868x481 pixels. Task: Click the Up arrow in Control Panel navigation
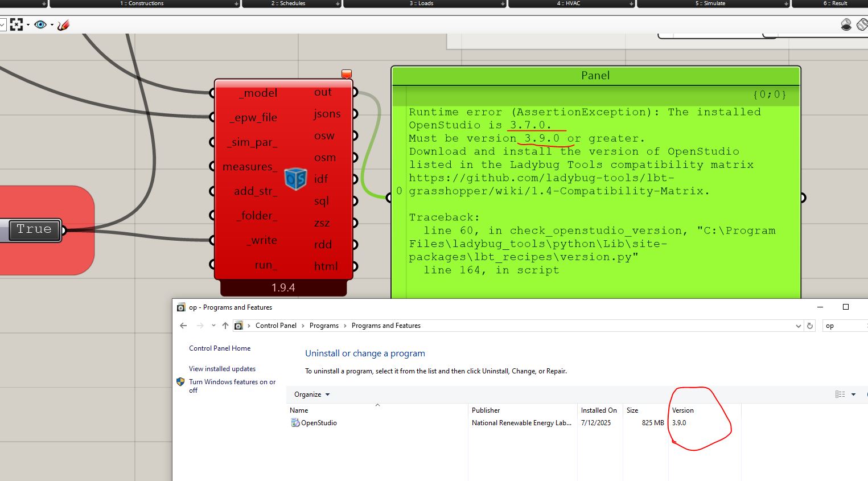[225, 326]
